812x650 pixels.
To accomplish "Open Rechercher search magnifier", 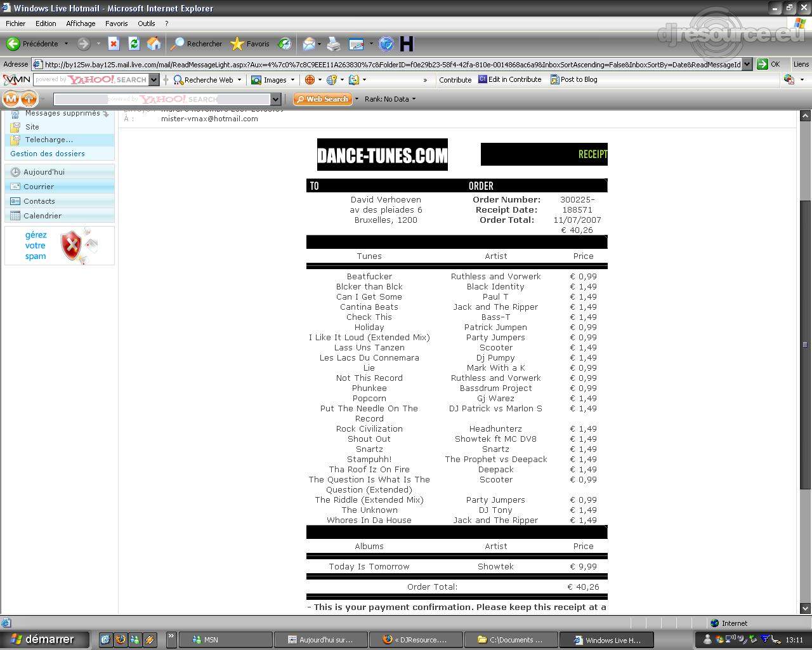I will (x=197, y=44).
